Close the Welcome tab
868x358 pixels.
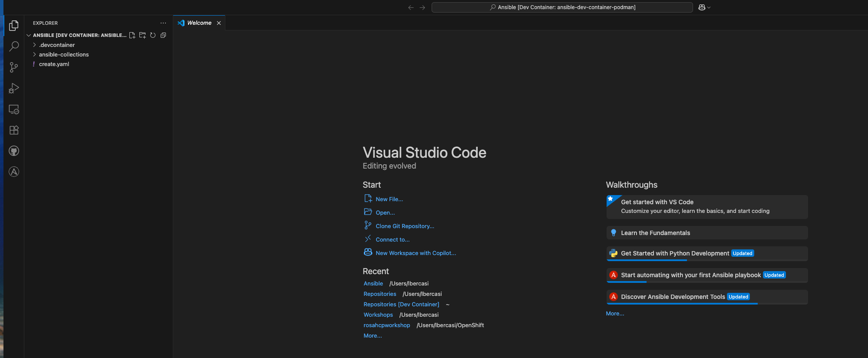coord(219,23)
